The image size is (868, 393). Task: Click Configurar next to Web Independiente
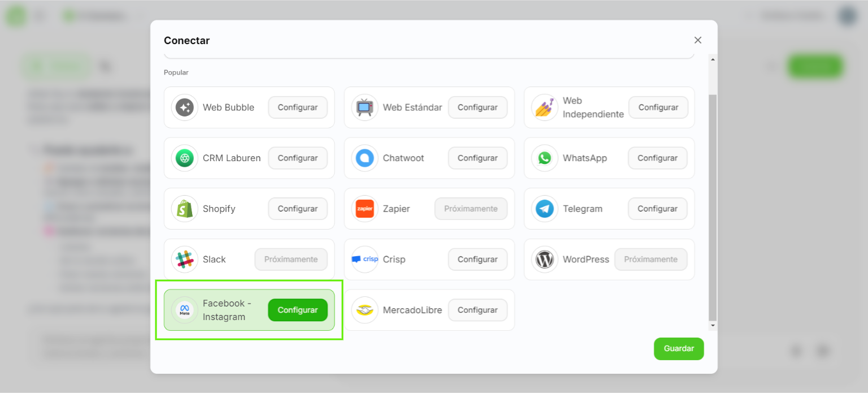[658, 107]
